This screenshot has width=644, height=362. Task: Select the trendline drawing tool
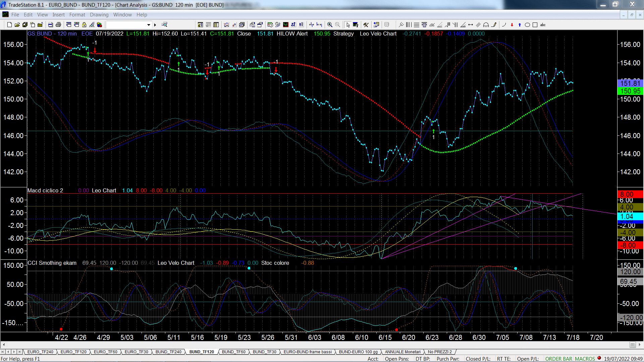(x=401, y=25)
